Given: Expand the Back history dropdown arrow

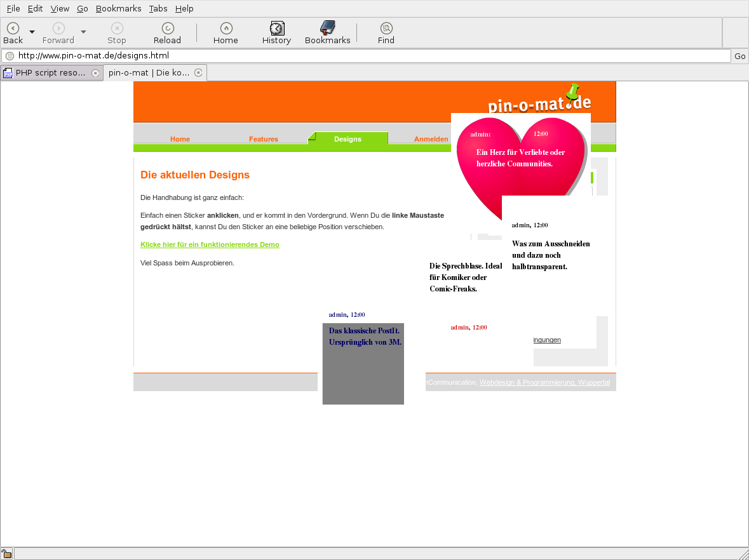Looking at the screenshot, I should click(x=32, y=32).
